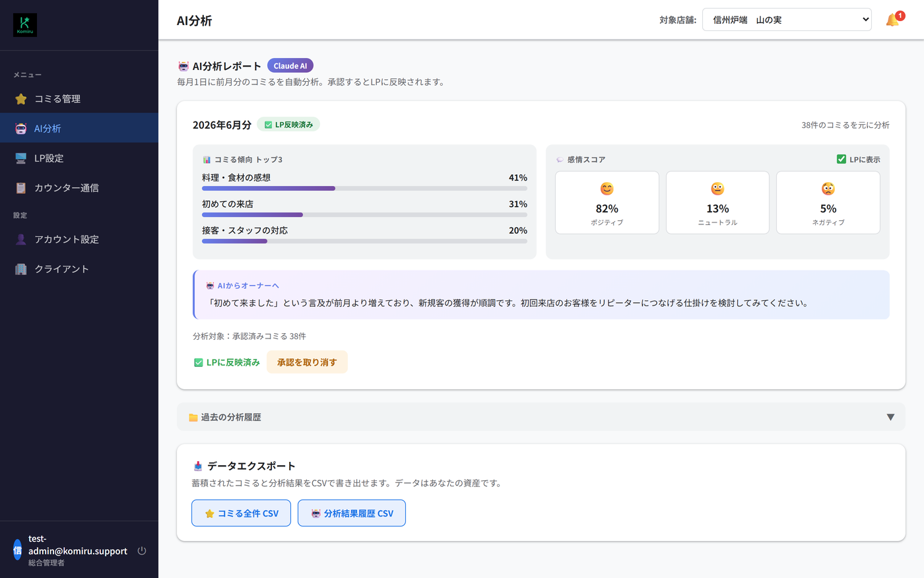The image size is (924, 578).
Task: Click the speech cloud icon beside 感情スコア
Action: point(560,160)
